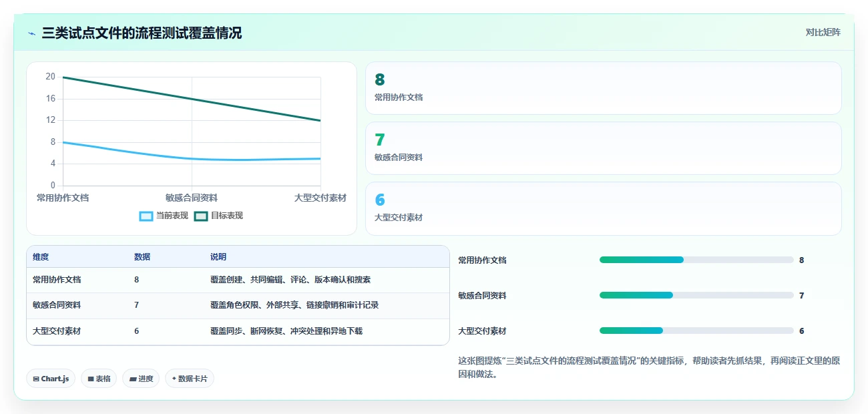Click the 当前表现 legend label

click(172, 216)
